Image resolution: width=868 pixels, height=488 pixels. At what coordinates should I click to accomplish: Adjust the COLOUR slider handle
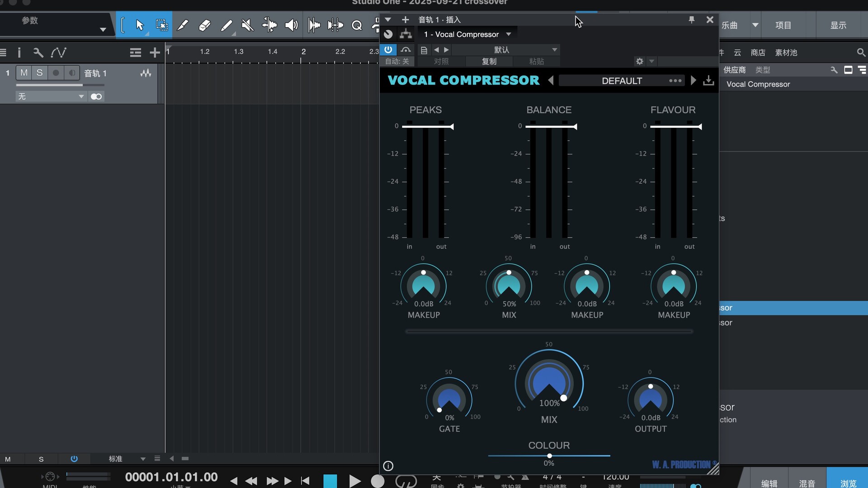pos(549,455)
